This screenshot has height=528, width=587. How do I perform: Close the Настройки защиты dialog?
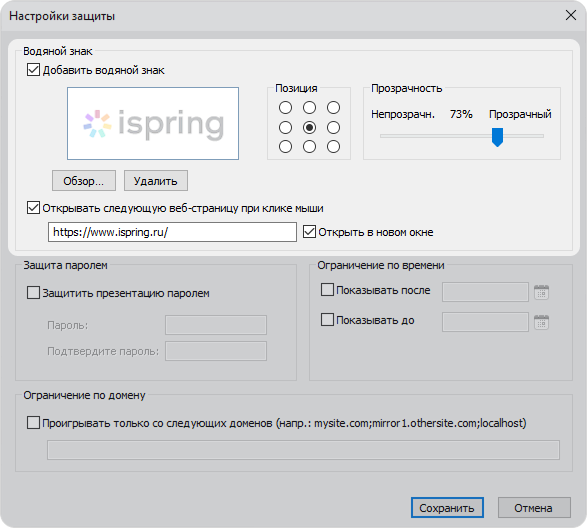(x=571, y=15)
